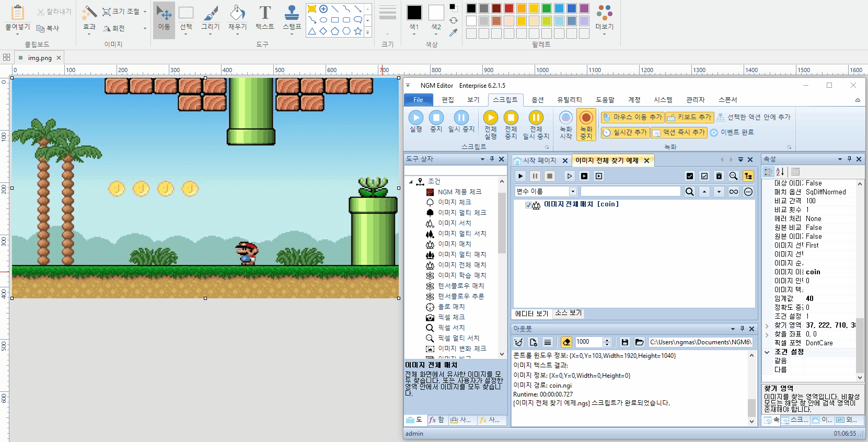Image resolution: width=868 pixels, height=442 pixels.
Task: Toggle pin on 속성 panel
Action: (x=849, y=159)
